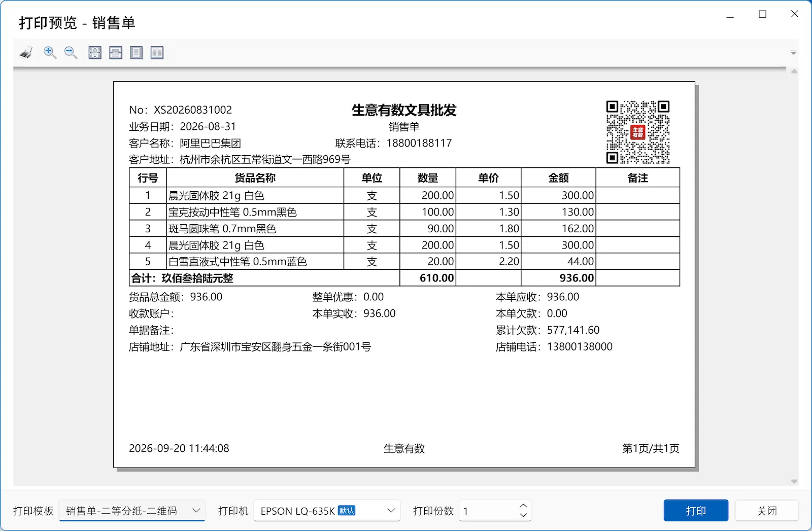Click the printer icon in the toolbar

[26, 53]
